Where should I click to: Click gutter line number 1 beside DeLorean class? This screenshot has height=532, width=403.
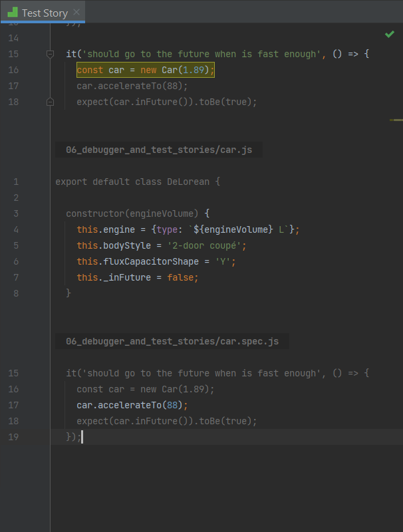(x=16, y=182)
